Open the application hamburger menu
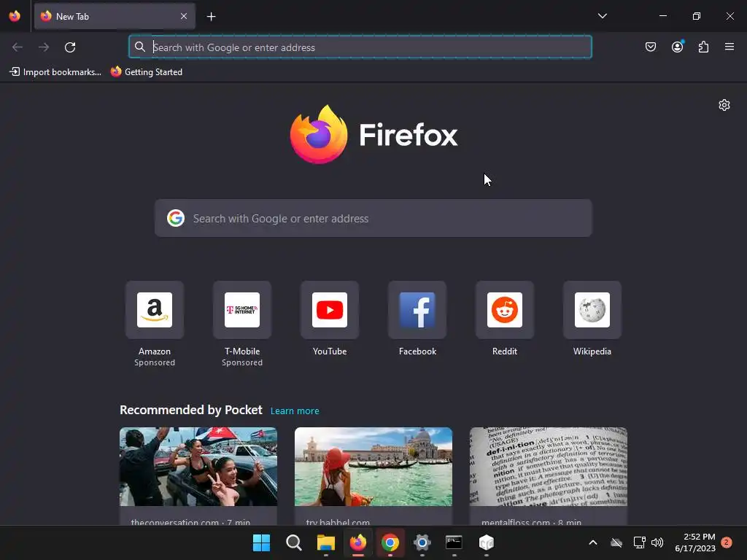Image resolution: width=747 pixels, height=560 pixels. [x=729, y=47]
